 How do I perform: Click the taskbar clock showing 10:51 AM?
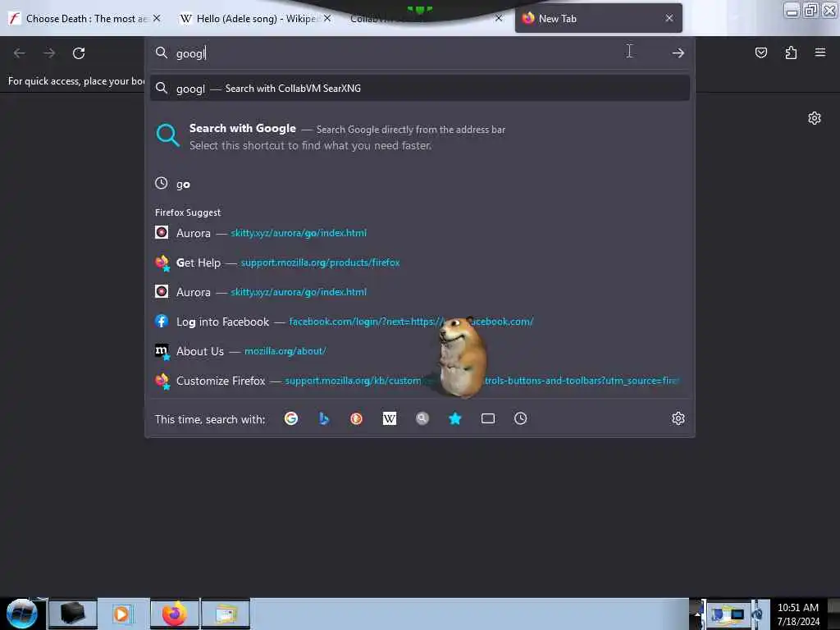[798, 614]
